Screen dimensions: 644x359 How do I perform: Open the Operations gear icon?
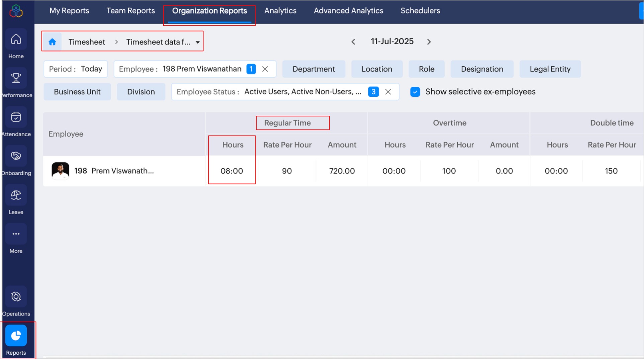pyautogui.click(x=16, y=297)
